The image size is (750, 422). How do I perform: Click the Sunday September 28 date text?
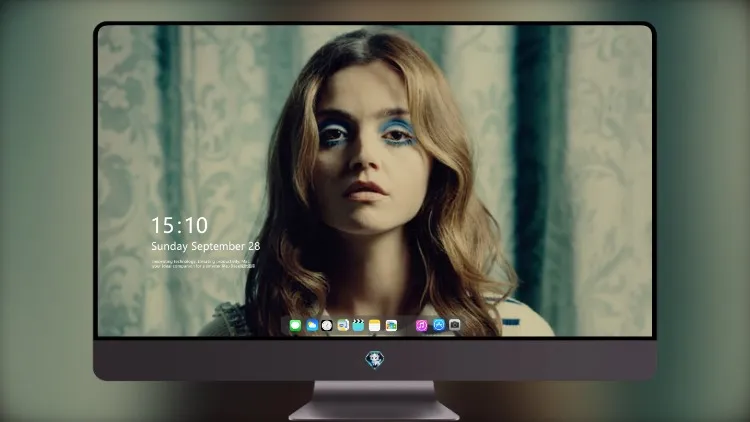coord(206,246)
